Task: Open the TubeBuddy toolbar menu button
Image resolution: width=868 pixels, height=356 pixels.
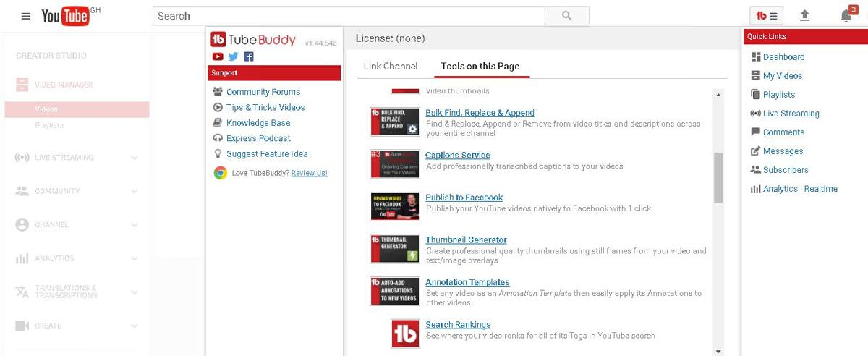Action: (767, 15)
